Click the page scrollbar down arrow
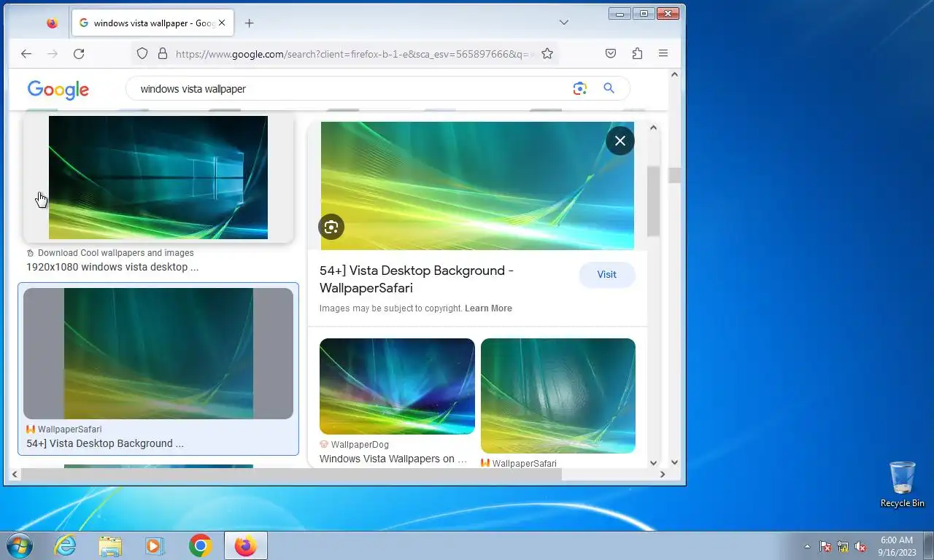The height and width of the screenshot is (560, 934). [x=674, y=462]
